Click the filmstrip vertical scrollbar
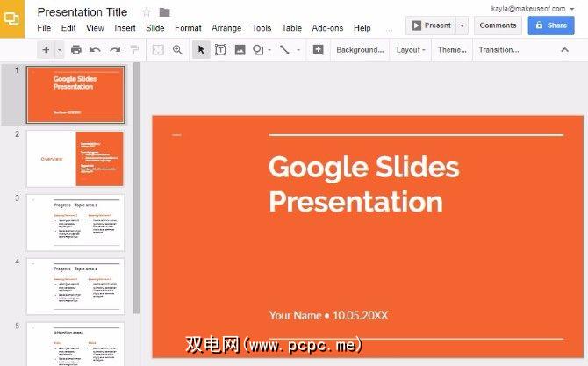Viewport: 588px width, 366px height. (137, 188)
